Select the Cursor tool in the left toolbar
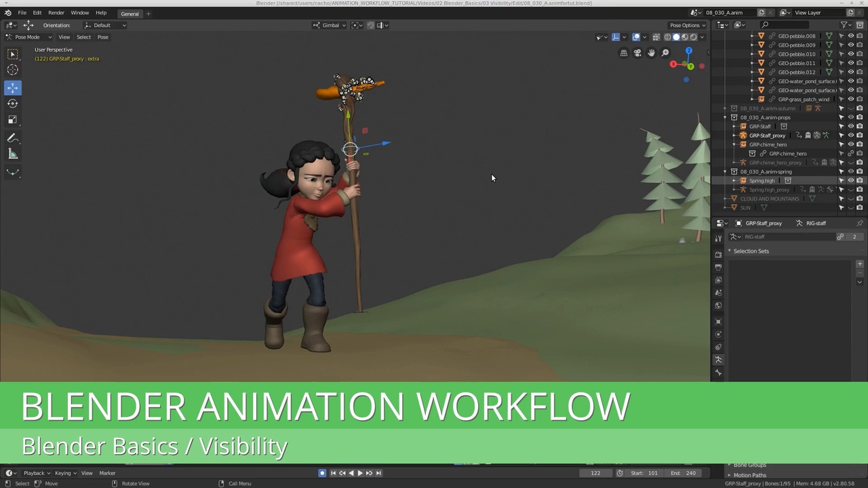Viewport: 868px width, 488px height. coord(12,70)
